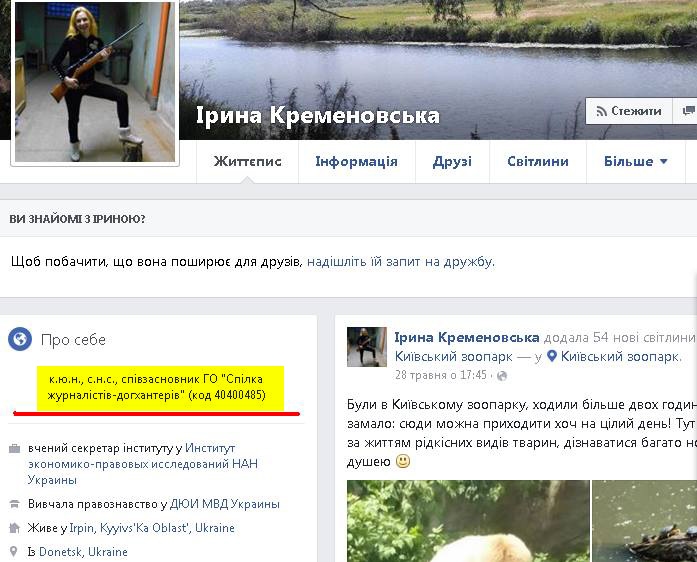Click the briefcase work icon
The width and height of the screenshot is (697, 562).
pyautogui.click(x=15, y=448)
